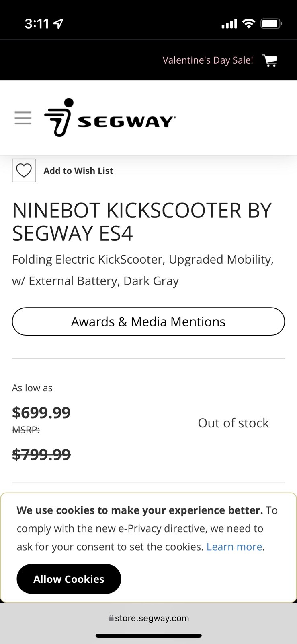Tap the battery status icon
Screen dimensions: 297x644
coord(271,24)
